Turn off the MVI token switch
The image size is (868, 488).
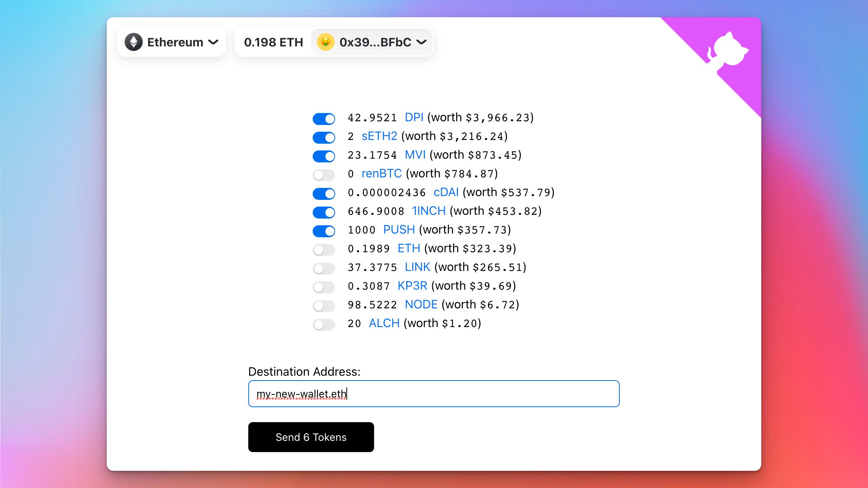[324, 156]
